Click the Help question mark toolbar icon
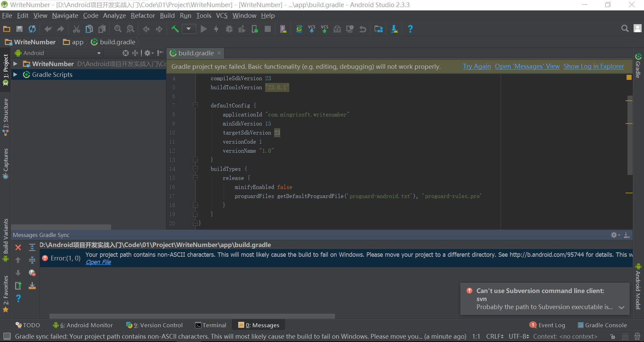 [410, 29]
